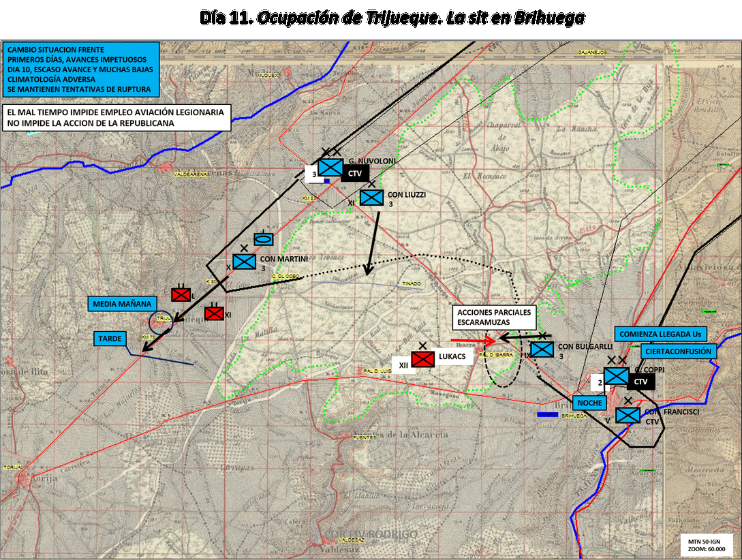Click the CON BULGARLLI text label
Screen dimensions: 742x560
[x=585, y=346]
